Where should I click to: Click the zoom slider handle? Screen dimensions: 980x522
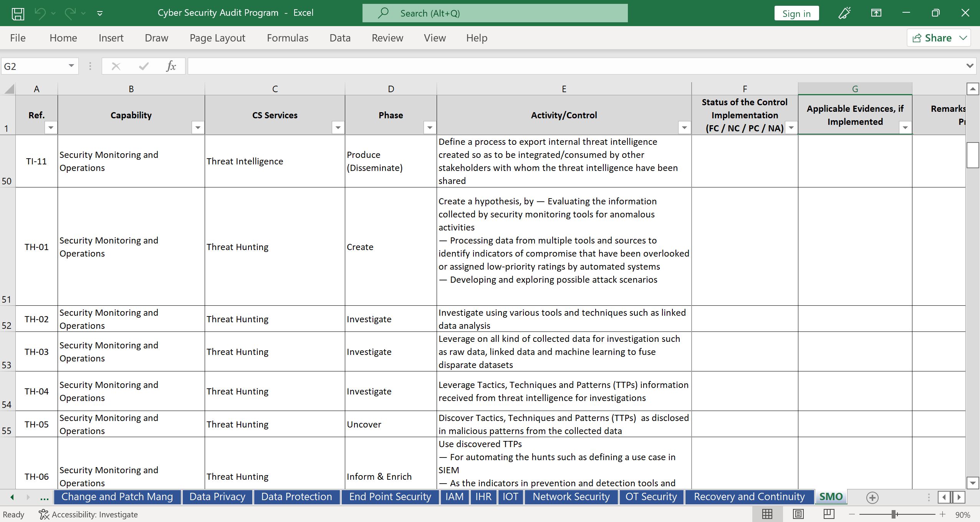[x=894, y=514]
